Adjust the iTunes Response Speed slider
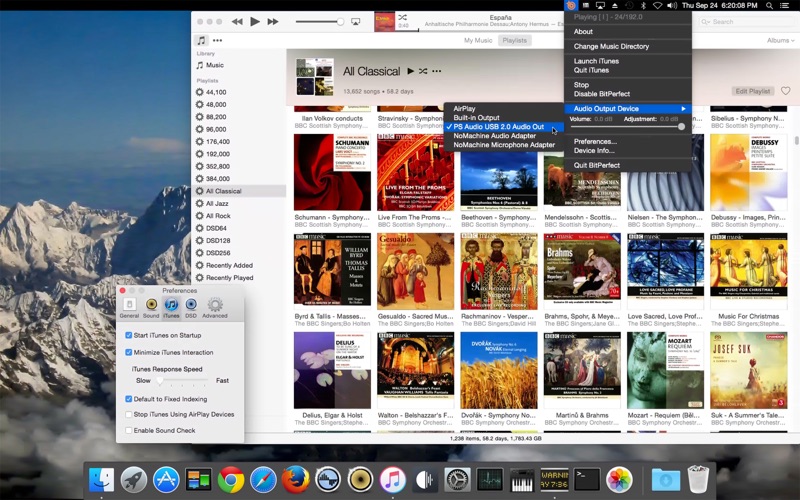Screen dimensions: 800x500 [160, 380]
